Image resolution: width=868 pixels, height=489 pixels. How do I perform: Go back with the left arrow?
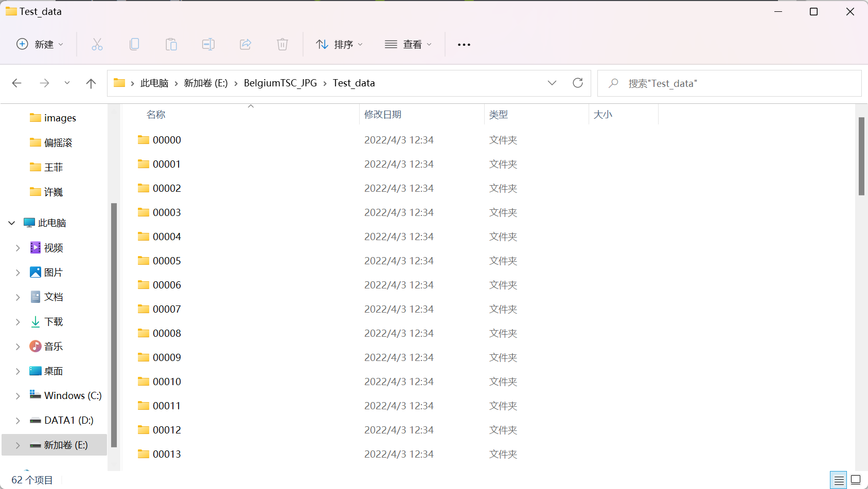point(17,83)
